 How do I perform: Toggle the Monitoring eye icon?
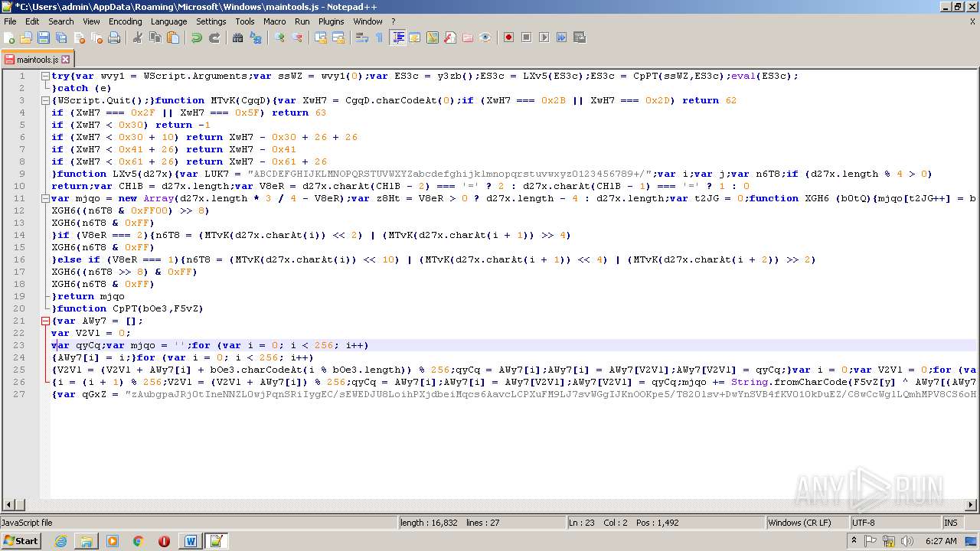485,37
